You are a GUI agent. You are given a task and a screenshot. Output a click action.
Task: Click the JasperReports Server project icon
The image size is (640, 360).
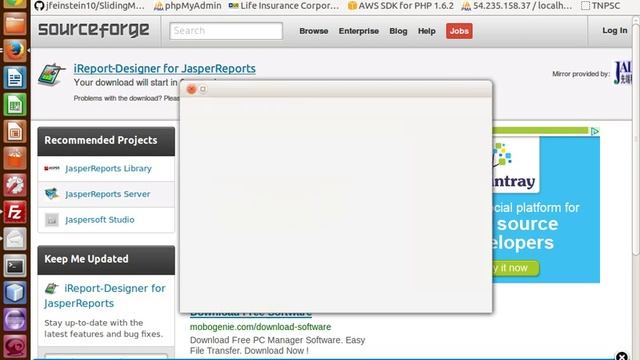tap(52, 194)
